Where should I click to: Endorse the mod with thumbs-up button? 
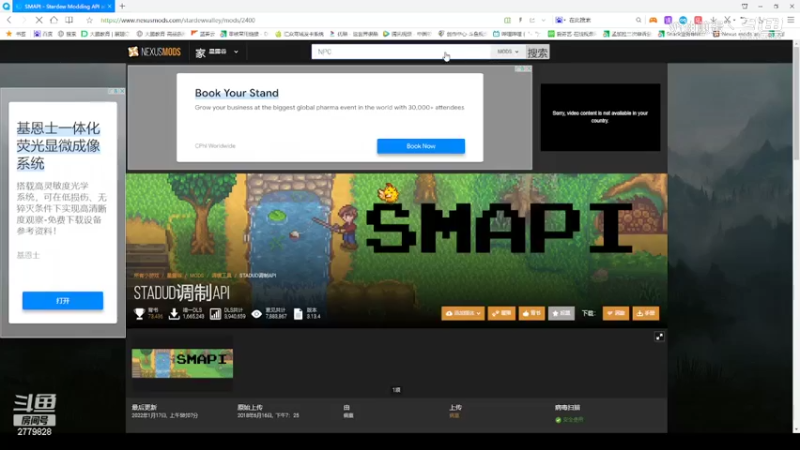(532, 313)
